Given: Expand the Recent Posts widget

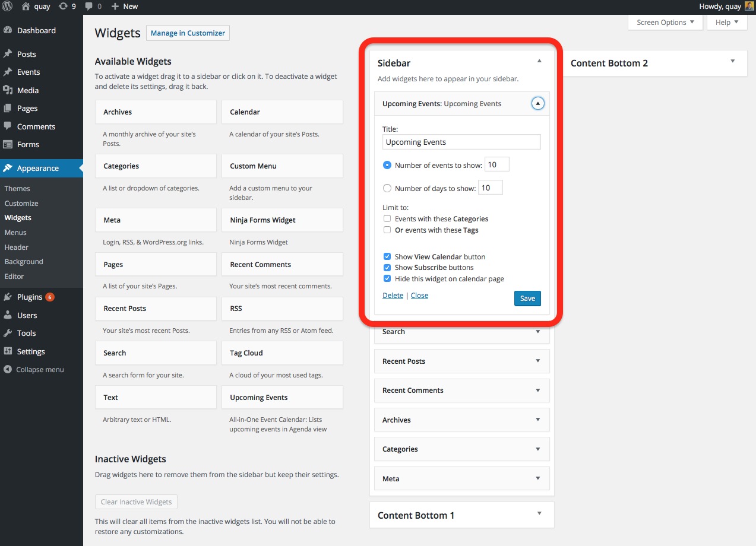Looking at the screenshot, I should pyautogui.click(x=537, y=361).
